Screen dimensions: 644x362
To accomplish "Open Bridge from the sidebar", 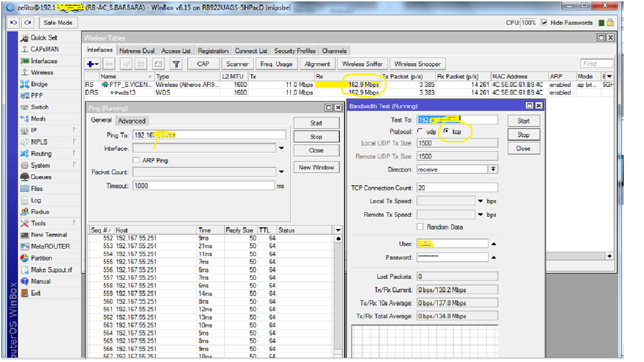I will click(x=39, y=84).
